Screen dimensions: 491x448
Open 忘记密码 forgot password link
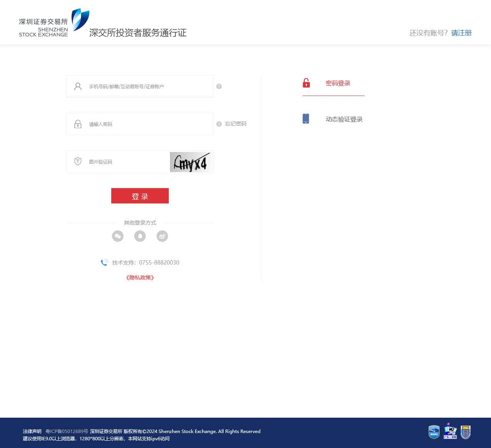(x=236, y=124)
